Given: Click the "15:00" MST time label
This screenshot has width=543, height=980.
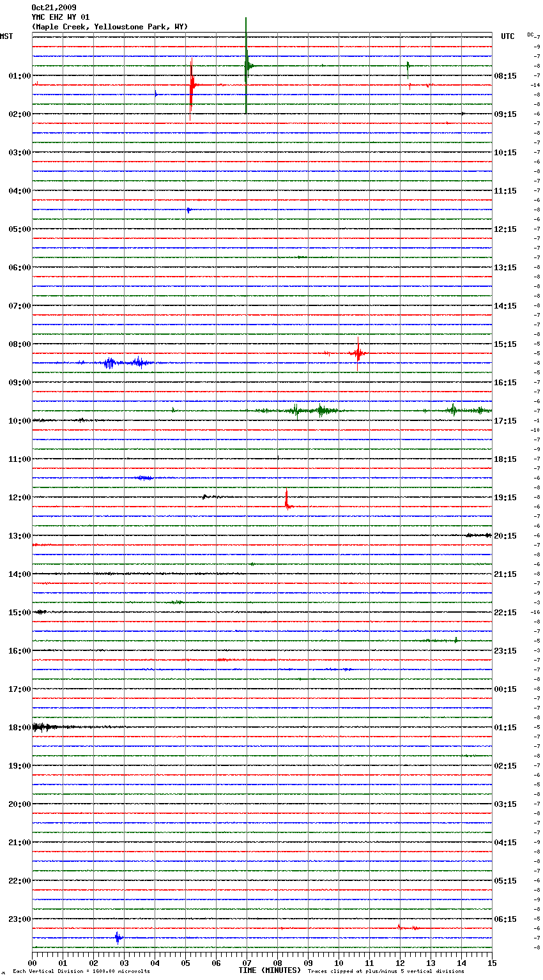Looking at the screenshot, I should coord(20,613).
